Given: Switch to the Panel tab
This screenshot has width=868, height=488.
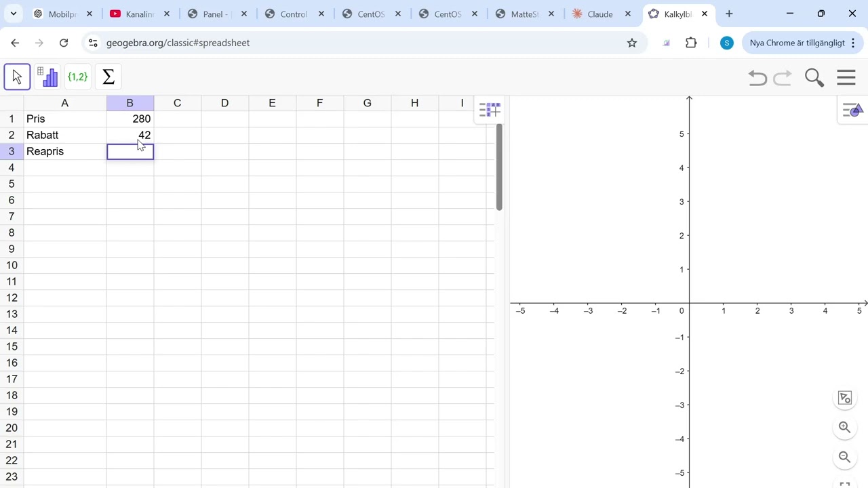Looking at the screenshot, I should pyautogui.click(x=216, y=14).
